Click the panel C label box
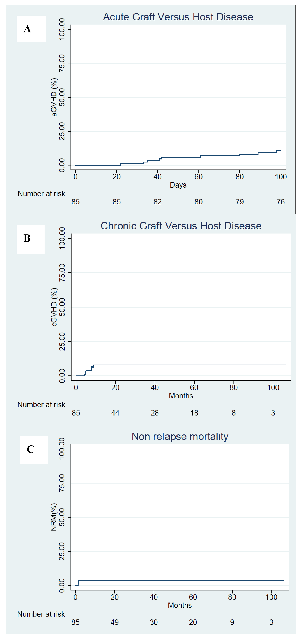Image resolution: width=303 pixels, height=644 pixels. click(34, 450)
